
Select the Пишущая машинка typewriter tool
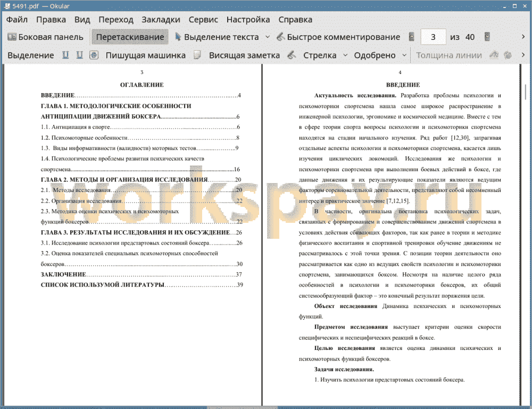[146, 55]
